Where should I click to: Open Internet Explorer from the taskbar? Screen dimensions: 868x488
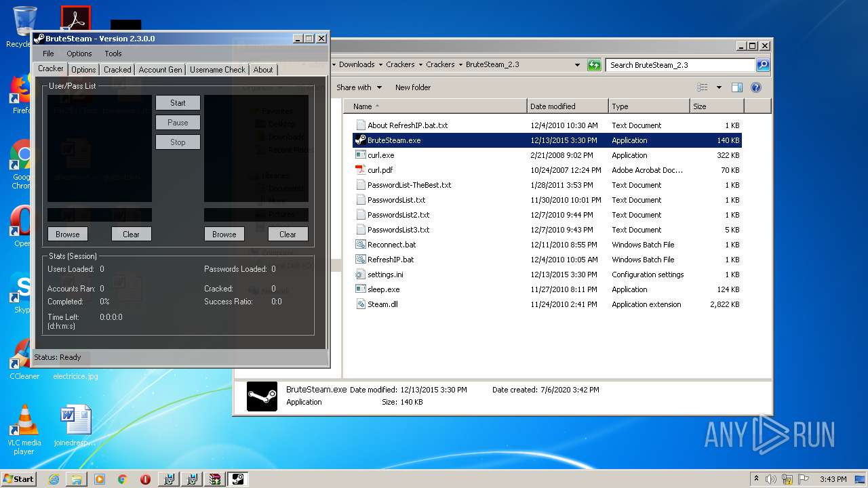54,479
